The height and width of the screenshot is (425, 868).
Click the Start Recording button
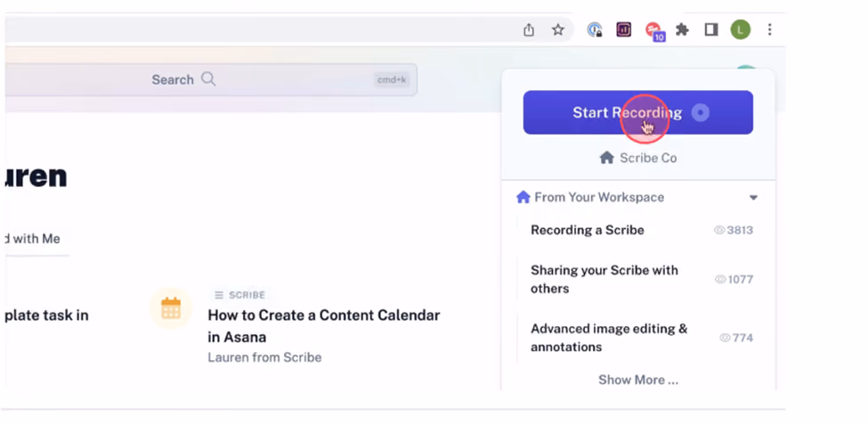tap(637, 112)
